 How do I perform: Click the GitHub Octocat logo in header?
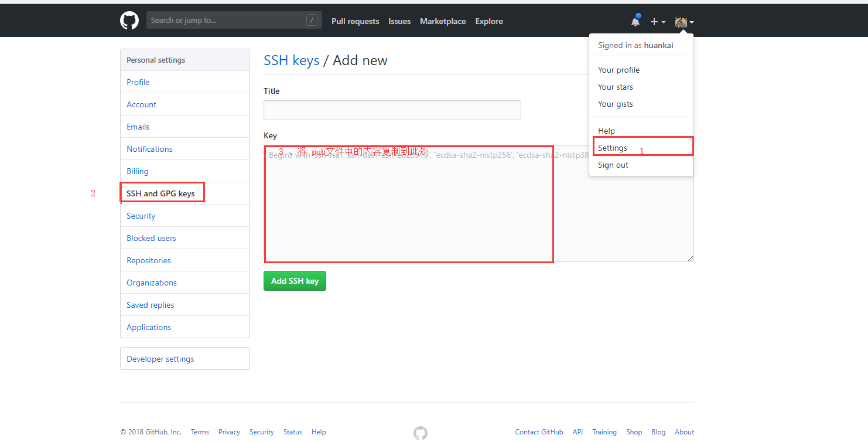[x=129, y=21]
